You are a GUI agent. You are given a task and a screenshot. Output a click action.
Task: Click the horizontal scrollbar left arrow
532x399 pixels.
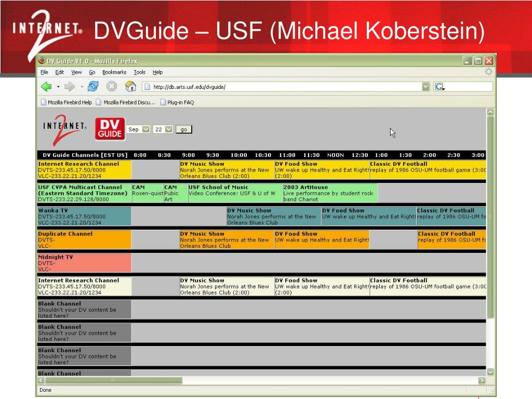click(x=41, y=380)
